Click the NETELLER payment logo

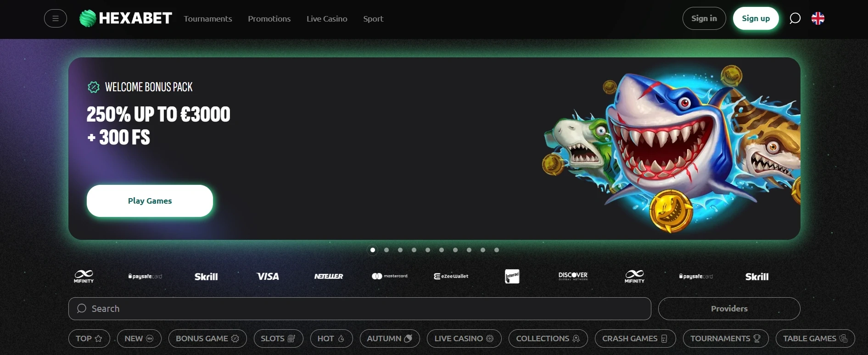coord(329,276)
